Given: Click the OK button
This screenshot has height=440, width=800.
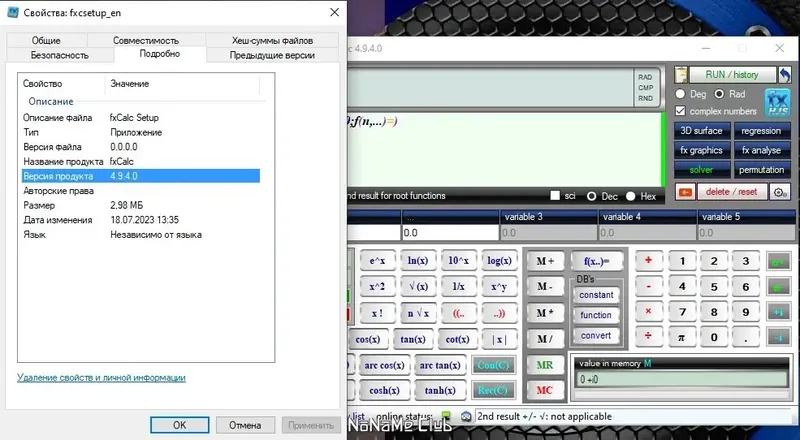Looking at the screenshot, I should click(180, 425).
